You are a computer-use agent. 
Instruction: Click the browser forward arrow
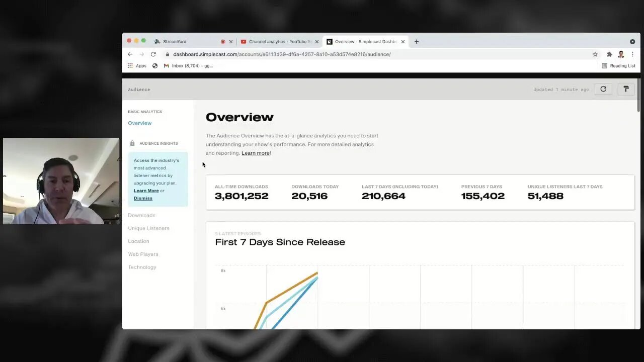(x=142, y=54)
